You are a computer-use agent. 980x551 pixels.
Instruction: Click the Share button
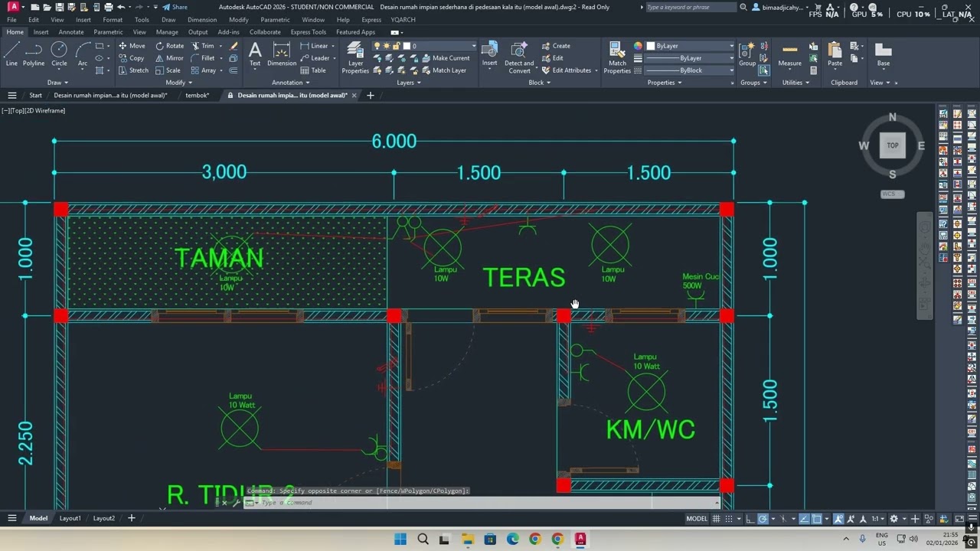click(175, 7)
